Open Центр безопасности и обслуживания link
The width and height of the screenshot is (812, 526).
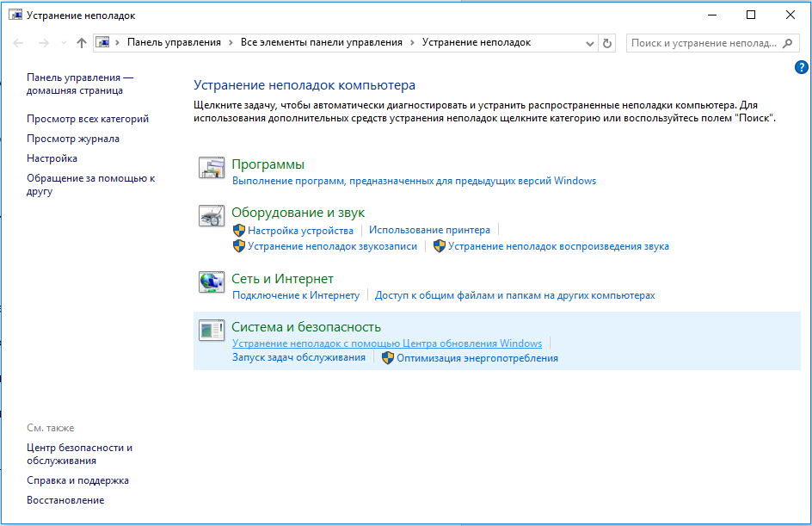point(80,454)
